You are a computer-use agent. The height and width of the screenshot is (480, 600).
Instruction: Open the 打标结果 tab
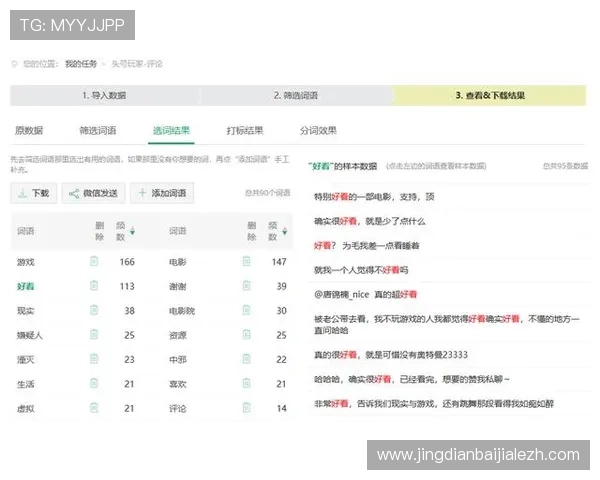coord(245,131)
